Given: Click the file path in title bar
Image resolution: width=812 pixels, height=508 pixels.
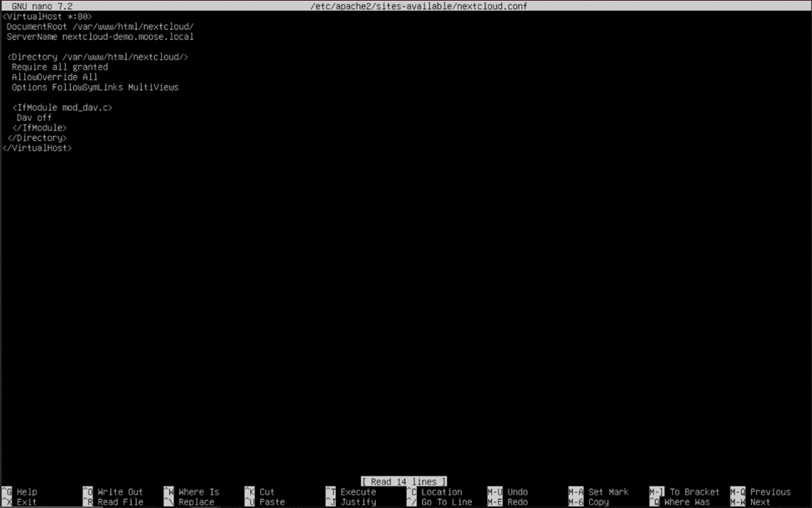Looking at the screenshot, I should coord(419,6).
